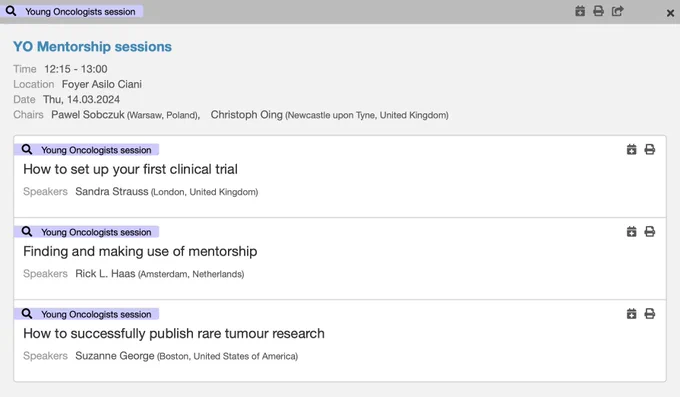Open chair Pawel Sobczuk's profile
This screenshot has width=680, height=397.
tap(88, 115)
